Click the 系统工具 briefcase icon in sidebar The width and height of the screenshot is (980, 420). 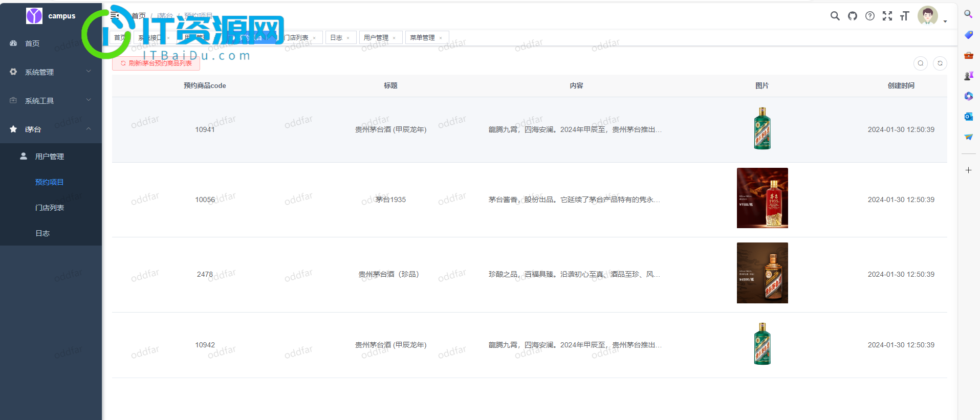[13, 101]
